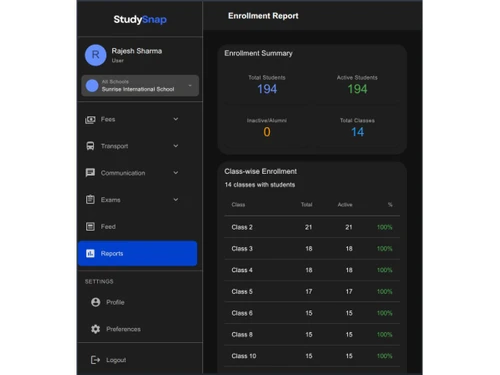500x375 pixels.
Task: Click the Class 2 total of 21
Action: click(x=309, y=227)
